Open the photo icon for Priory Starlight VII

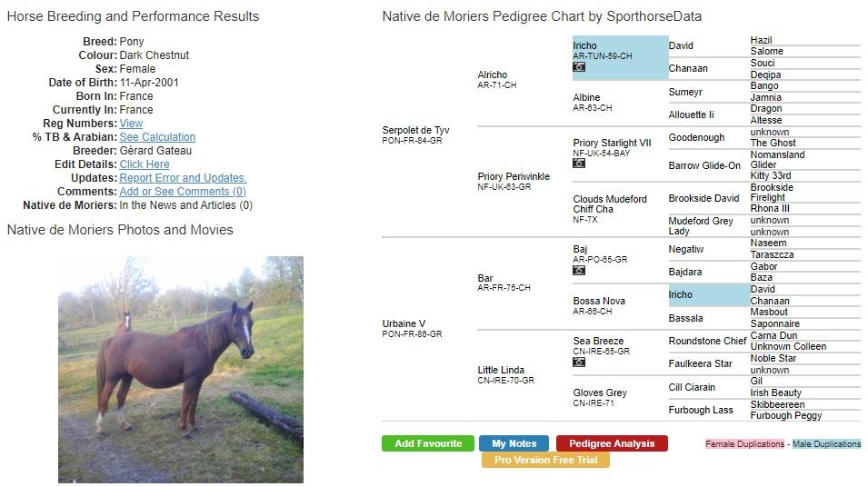tap(579, 164)
